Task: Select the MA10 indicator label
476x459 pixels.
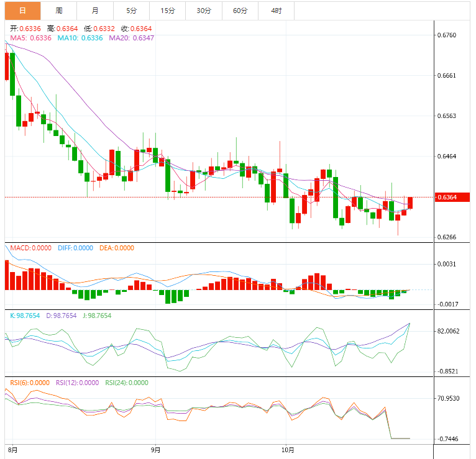Action: pos(80,39)
